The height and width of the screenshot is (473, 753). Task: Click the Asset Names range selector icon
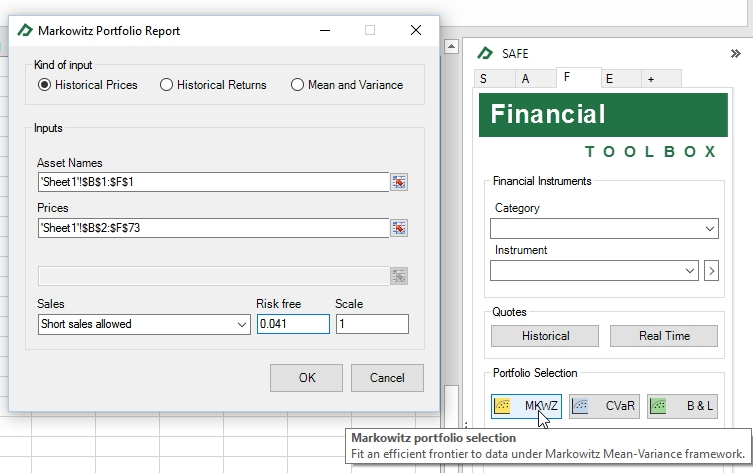[400, 182]
